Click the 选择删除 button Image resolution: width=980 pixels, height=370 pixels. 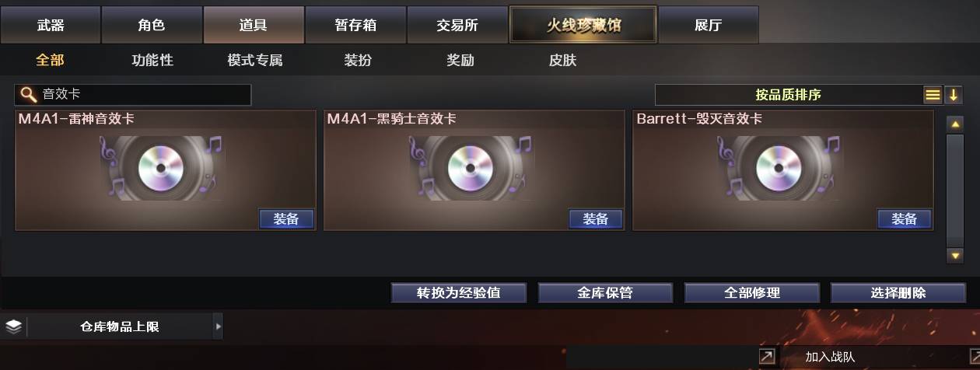pyautogui.click(x=898, y=293)
